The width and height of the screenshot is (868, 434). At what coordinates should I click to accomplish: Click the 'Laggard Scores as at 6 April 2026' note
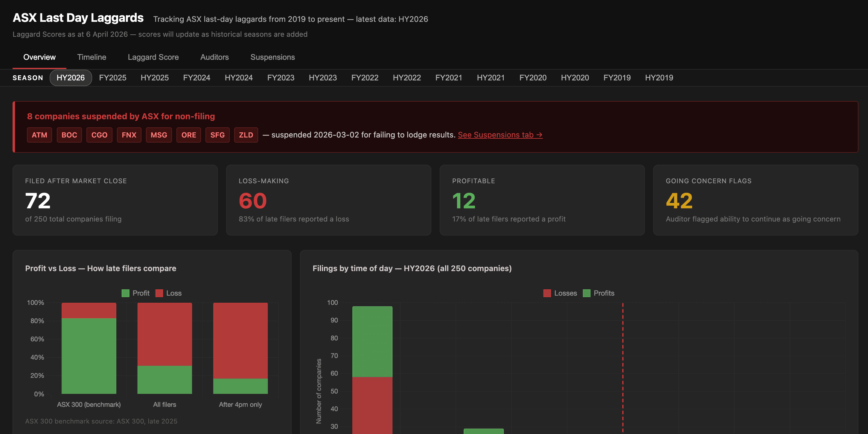pos(160,34)
